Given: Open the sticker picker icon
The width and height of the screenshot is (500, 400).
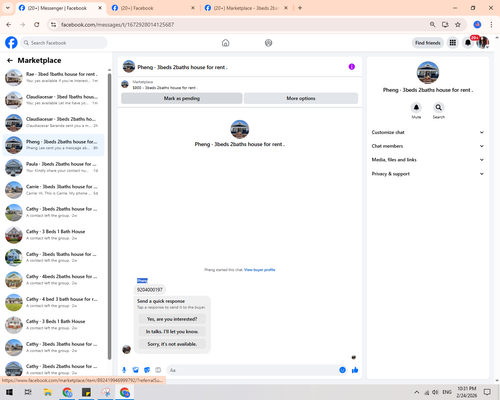Looking at the screenshot, I should [147, 370].
